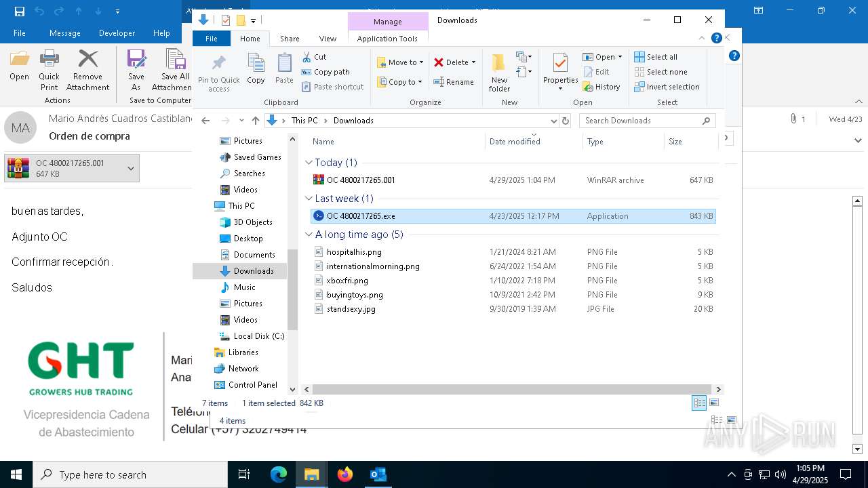Click the navigation pane vertical scrollbar
868x488 pixels.
[x=293, y=289]
